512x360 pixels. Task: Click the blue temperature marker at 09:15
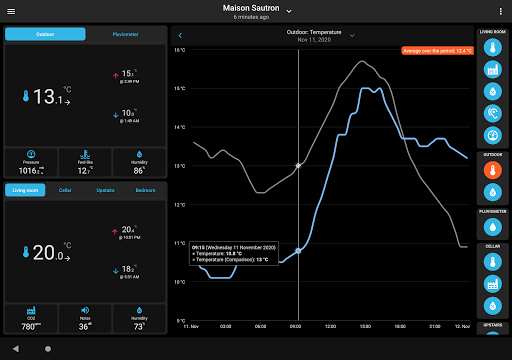tap(298, 251)
